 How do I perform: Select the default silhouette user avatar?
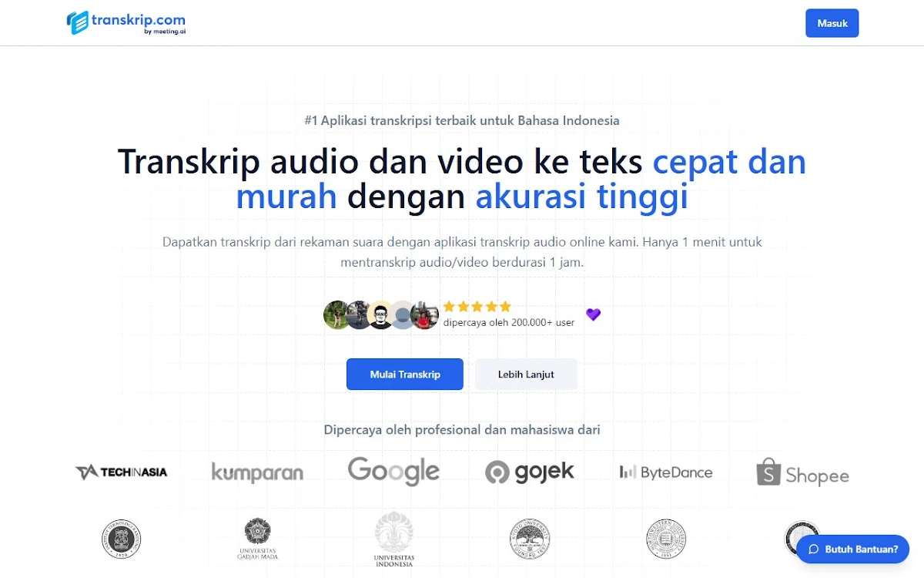point(402,315)
